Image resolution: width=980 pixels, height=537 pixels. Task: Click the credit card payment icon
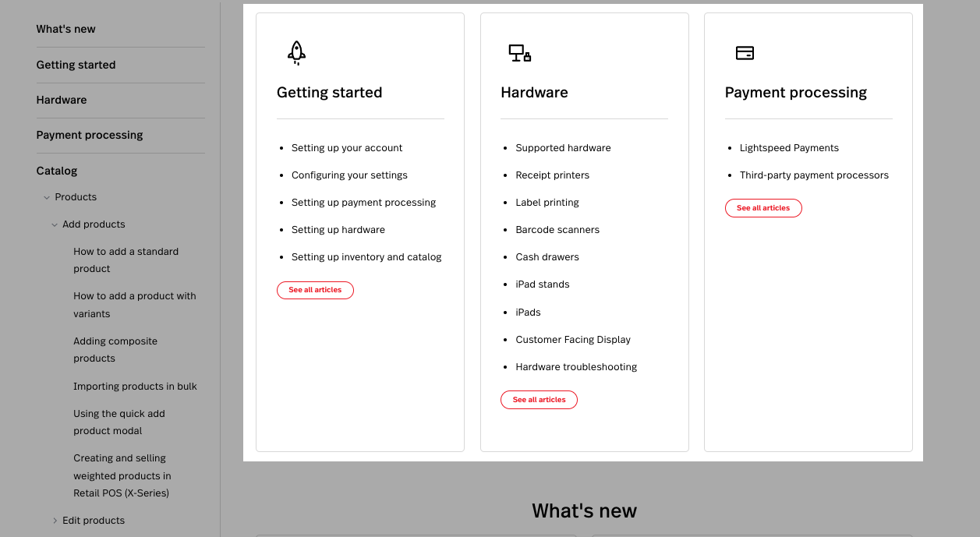pos(745,53)
